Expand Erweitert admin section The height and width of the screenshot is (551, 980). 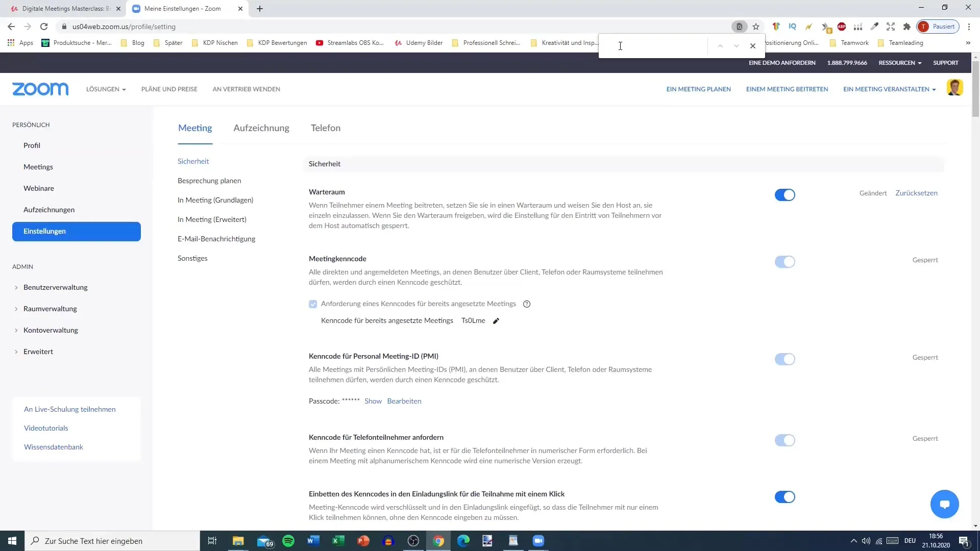click(38, 351)
